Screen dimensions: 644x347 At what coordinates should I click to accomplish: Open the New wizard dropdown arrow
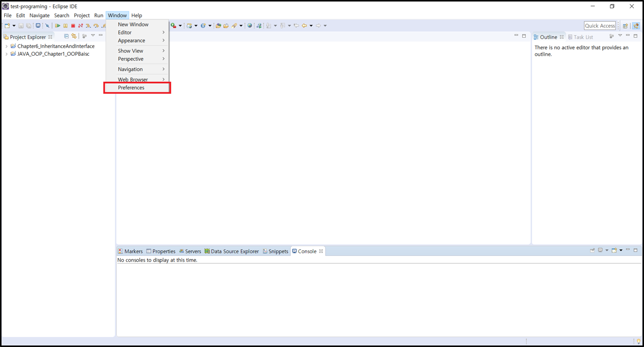[14, 26]
